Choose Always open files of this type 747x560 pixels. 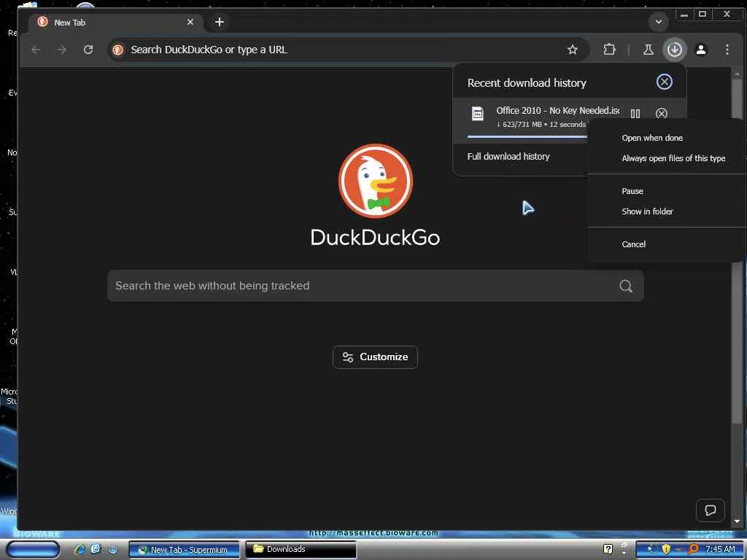pos(673,158)
